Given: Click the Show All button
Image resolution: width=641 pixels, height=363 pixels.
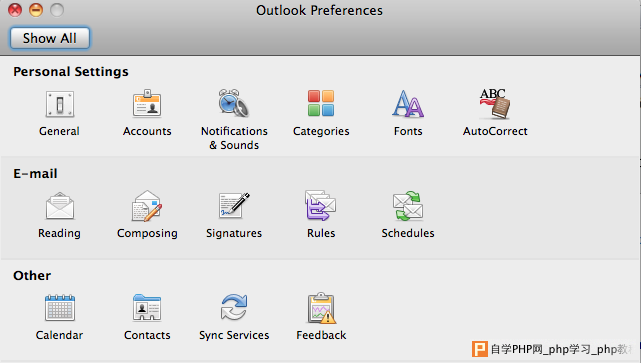Looking at the screenshot, I should (x=50, y=38).
